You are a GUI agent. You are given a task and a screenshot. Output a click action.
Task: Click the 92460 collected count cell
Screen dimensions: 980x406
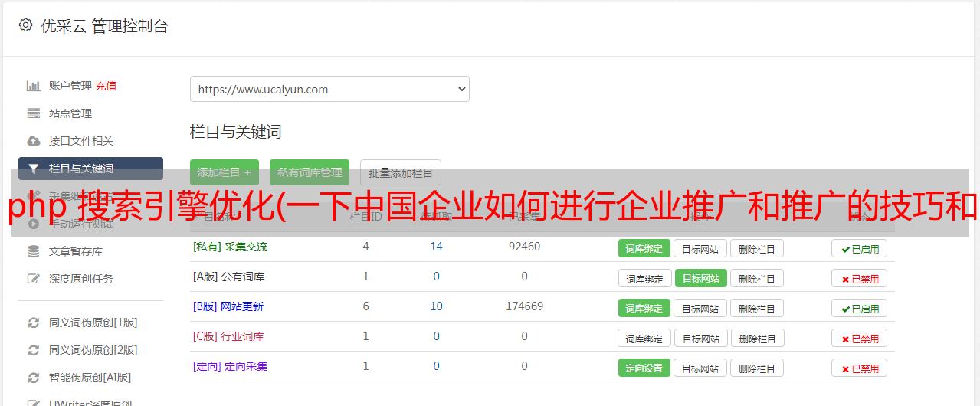tap(524, 247)
